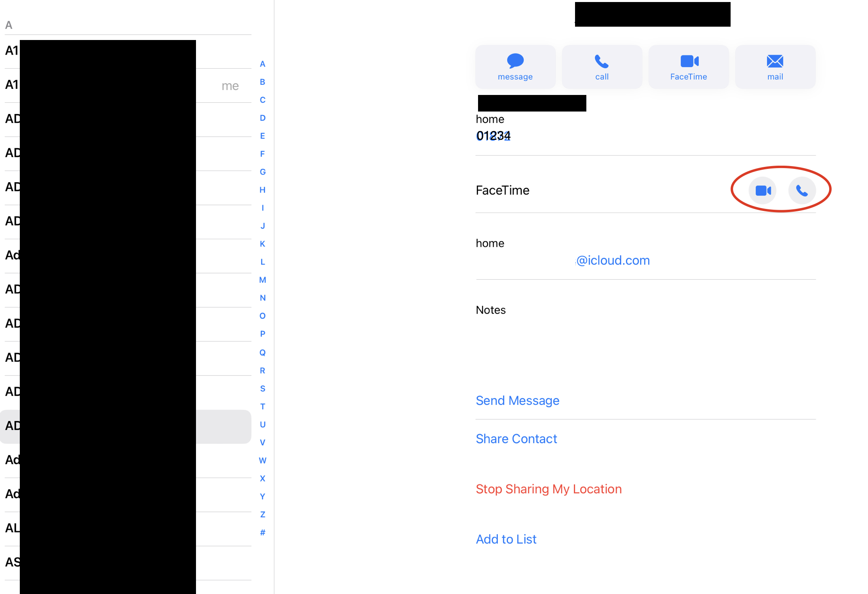Jump to letter K in index
The image size is (868, 594).
(x=263, y=244)
